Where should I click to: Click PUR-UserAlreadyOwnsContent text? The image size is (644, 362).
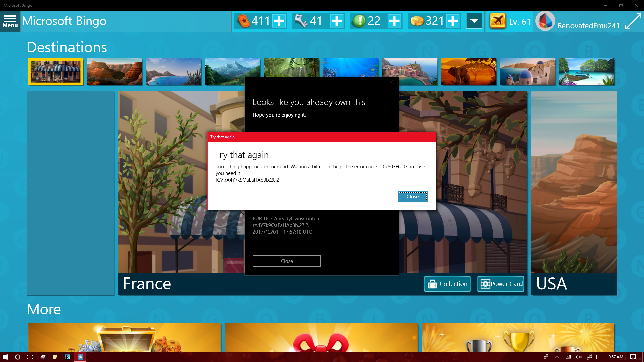click(287, 219)
